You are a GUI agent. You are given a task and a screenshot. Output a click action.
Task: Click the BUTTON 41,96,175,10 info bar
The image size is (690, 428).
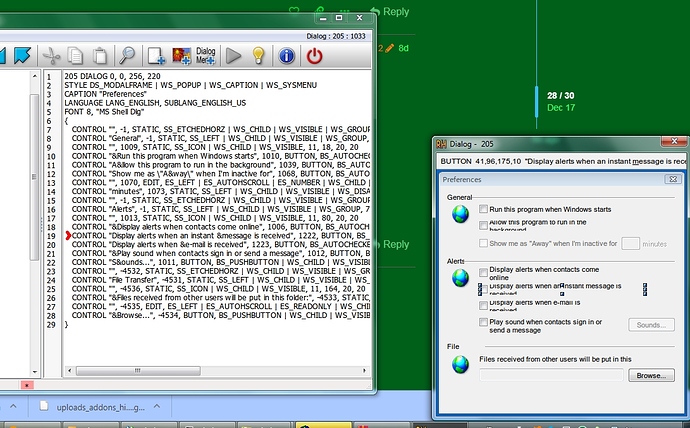pyautogui.click(x=561, y=161)
